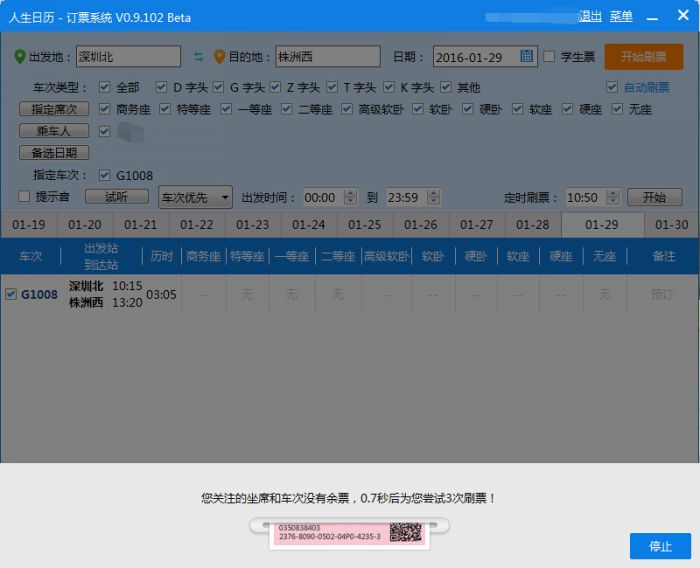Uncheck the 软卧 seat checkbox

418,109
